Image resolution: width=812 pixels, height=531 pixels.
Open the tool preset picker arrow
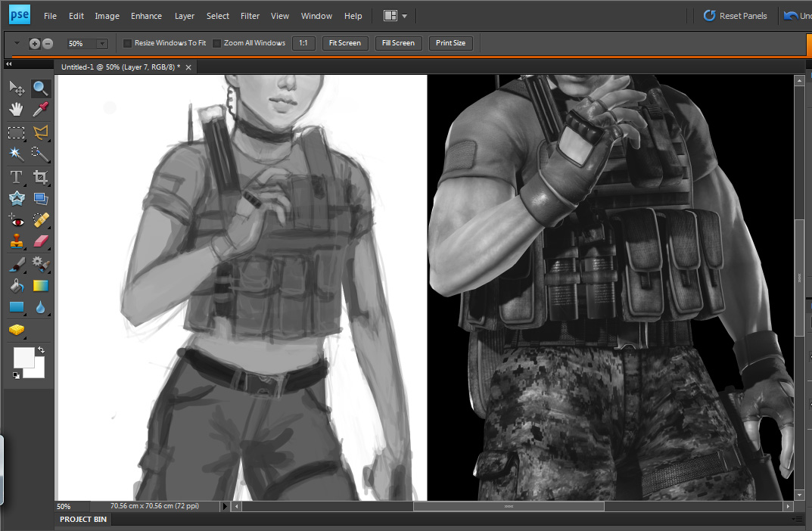tap(17, 43)
